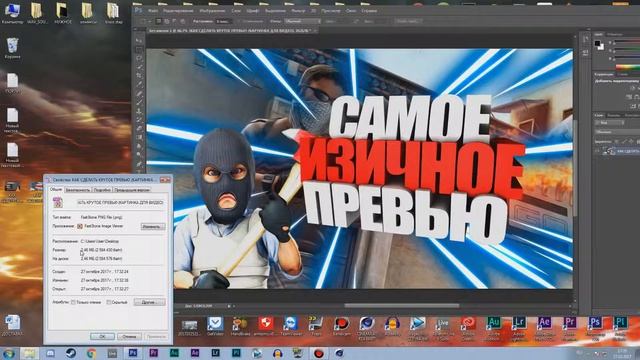Hide the layer using its eye icon
The height and width of the screenshot is (360, 640).
pyautogui.click(x=598, y=151)
